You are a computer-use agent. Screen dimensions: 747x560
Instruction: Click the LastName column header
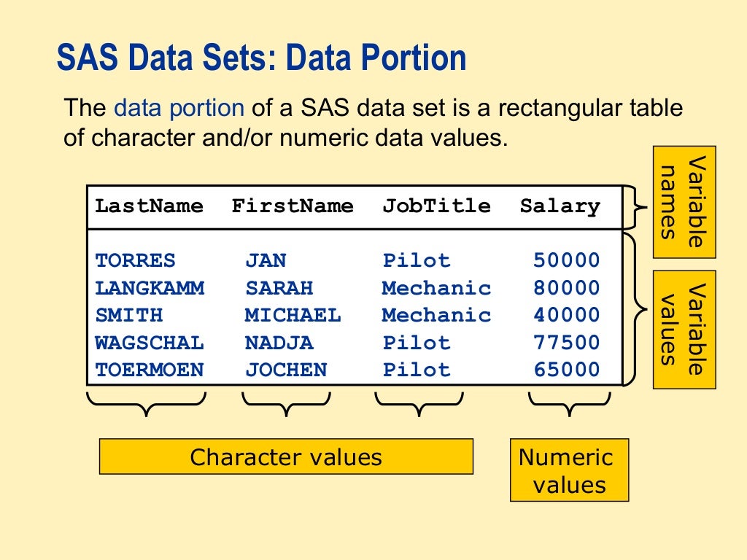click(x=149, y=206)
